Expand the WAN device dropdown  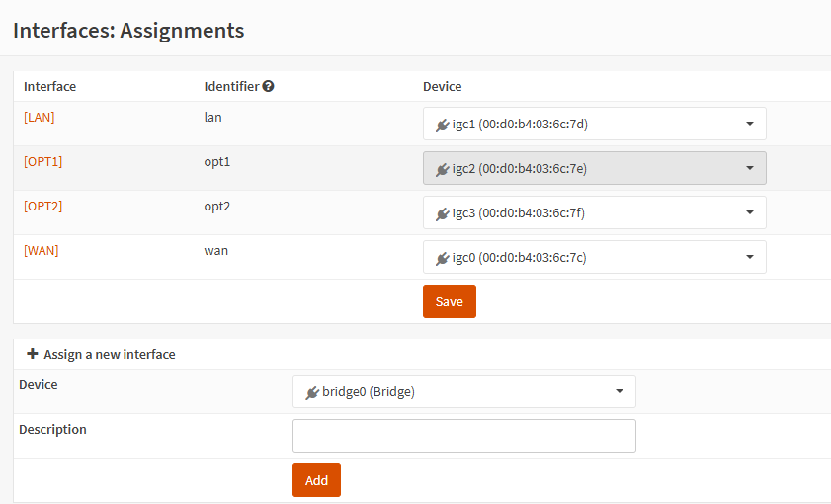pos(594,258)
